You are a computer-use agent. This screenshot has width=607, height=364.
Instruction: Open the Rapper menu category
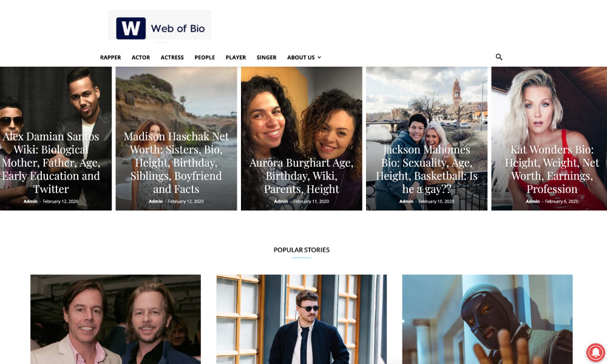[x=110, y=58]
